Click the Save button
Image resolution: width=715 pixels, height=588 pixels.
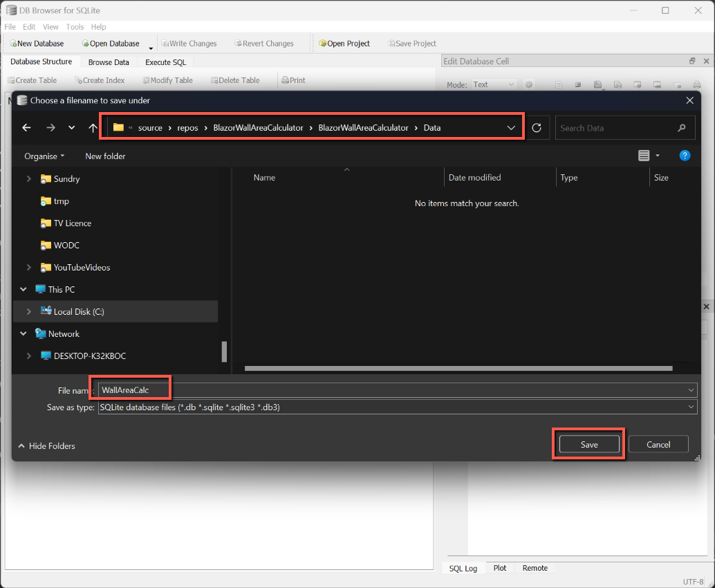click(x=589, y=445)
